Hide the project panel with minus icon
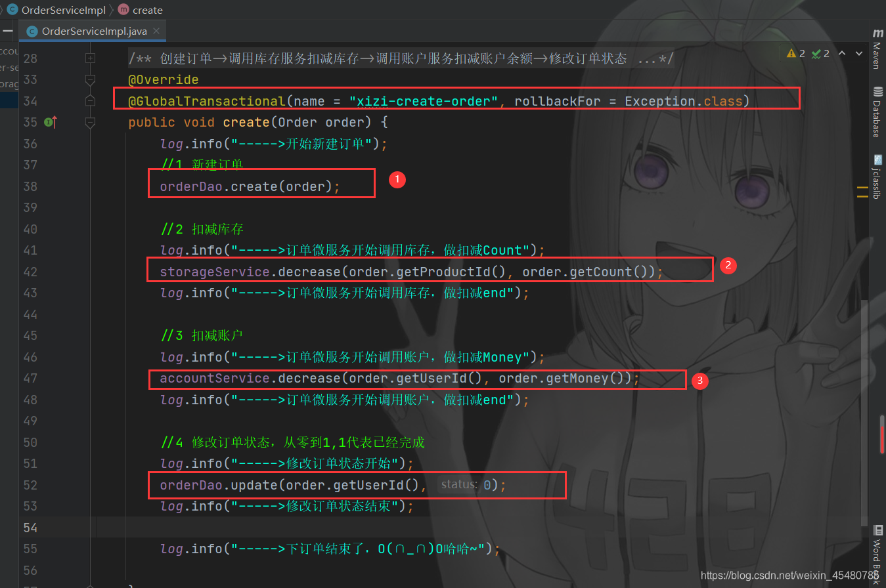 pos(7,31)
